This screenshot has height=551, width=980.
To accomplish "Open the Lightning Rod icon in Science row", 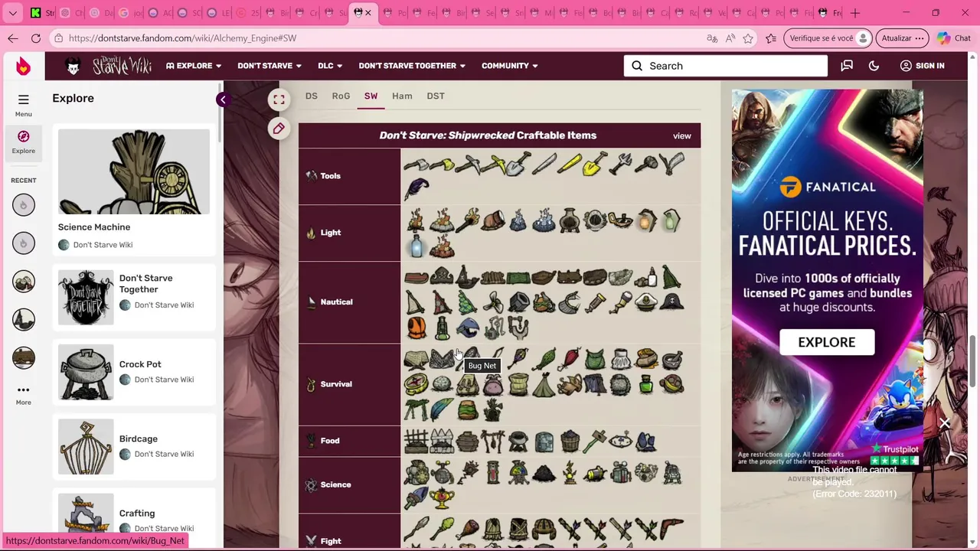I will (x=569, y=473).
